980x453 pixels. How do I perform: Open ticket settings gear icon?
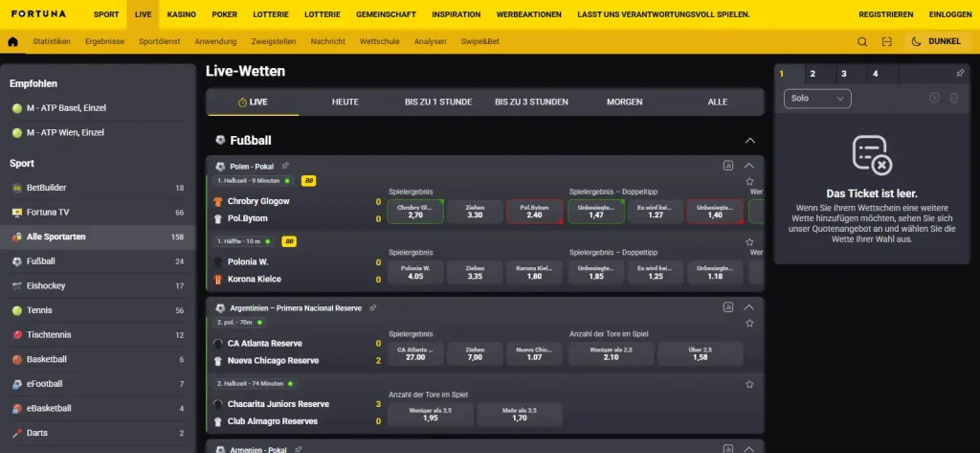pyautogui.click(x=934, y=98)
